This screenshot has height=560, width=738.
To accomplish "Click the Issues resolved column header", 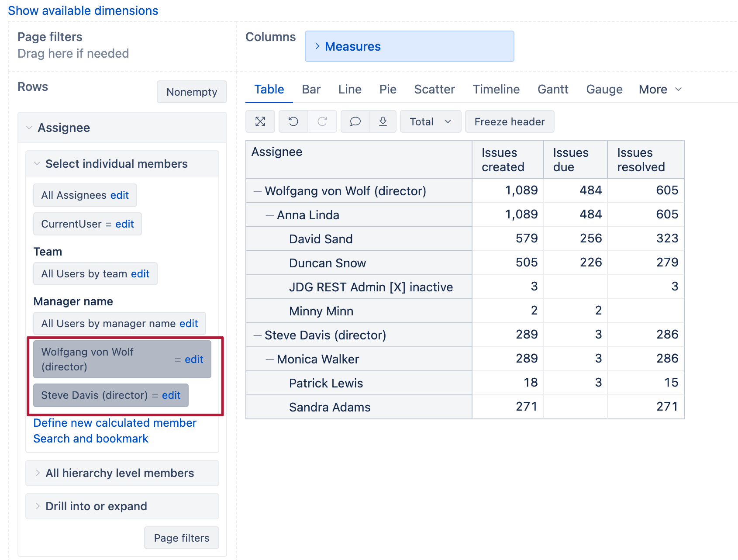I will (646, 159).
